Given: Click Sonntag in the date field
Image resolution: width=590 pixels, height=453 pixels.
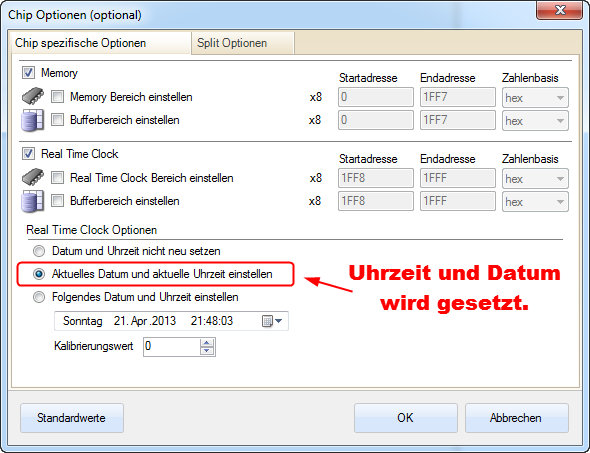Looking at the screenshot, I should coord(83,321).
